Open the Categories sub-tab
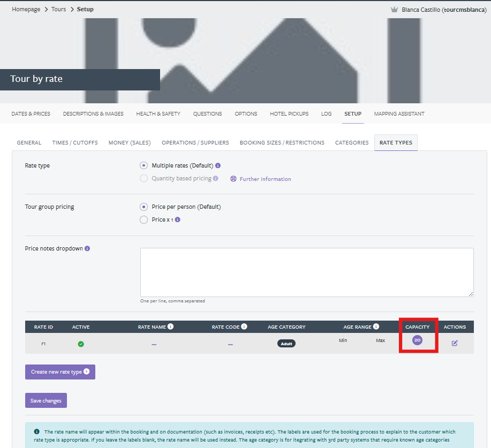This screenshot has height=448, width=491. (x=352, y=142)
